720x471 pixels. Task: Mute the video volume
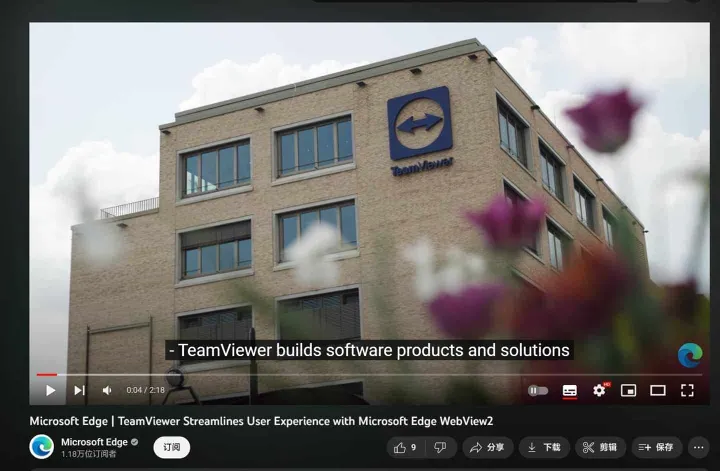pyautogui.click(x=107, y=390)
